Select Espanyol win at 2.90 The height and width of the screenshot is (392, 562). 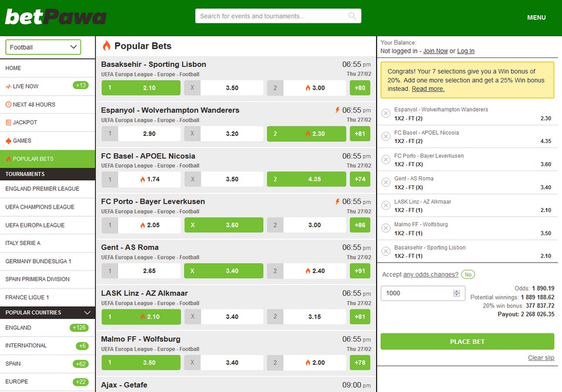coord(141,134)
